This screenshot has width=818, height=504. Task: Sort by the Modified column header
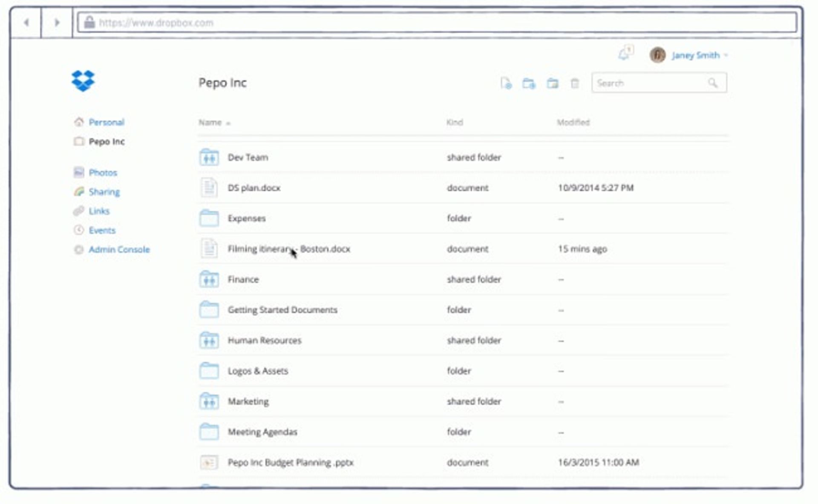(x=573, y=122)
